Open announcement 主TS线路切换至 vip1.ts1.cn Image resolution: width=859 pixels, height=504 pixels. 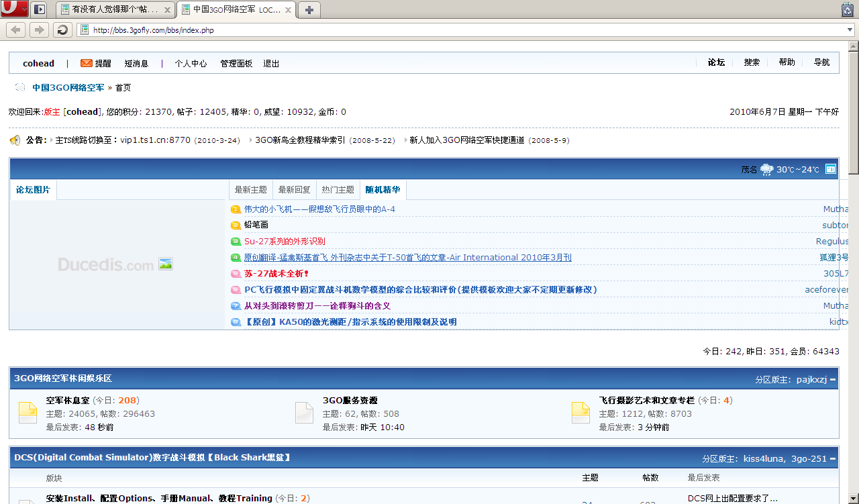(123, 140)
